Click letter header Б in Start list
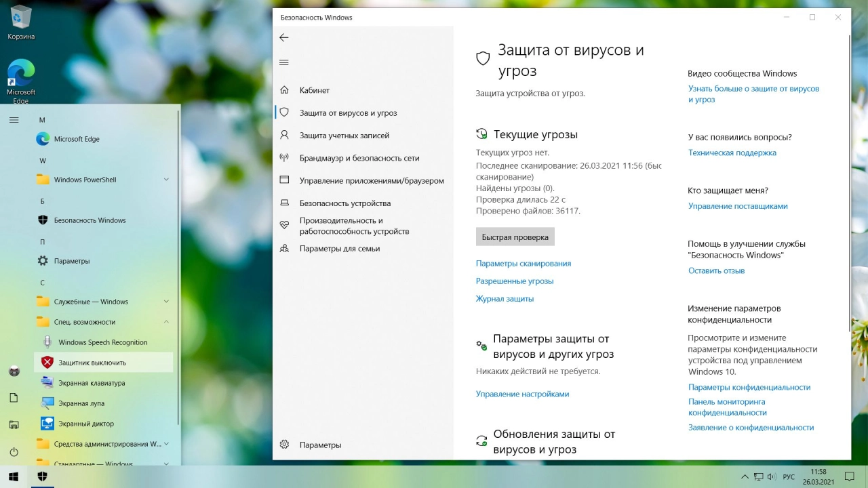The height and width of the screenshot is (488, 868). pos(43,201)
